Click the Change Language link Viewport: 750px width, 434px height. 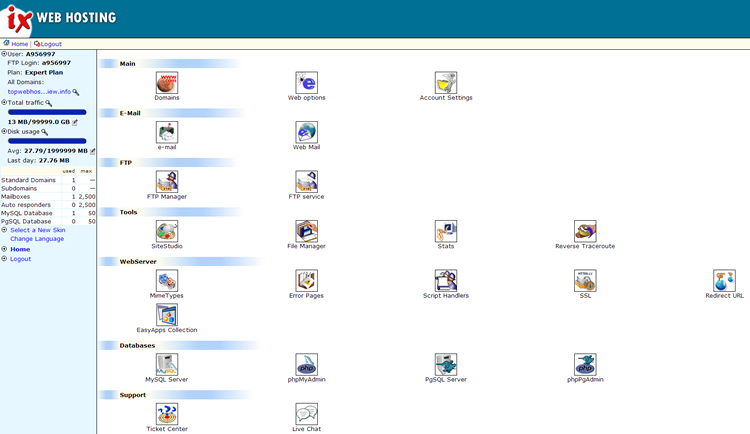pos(37,239)
